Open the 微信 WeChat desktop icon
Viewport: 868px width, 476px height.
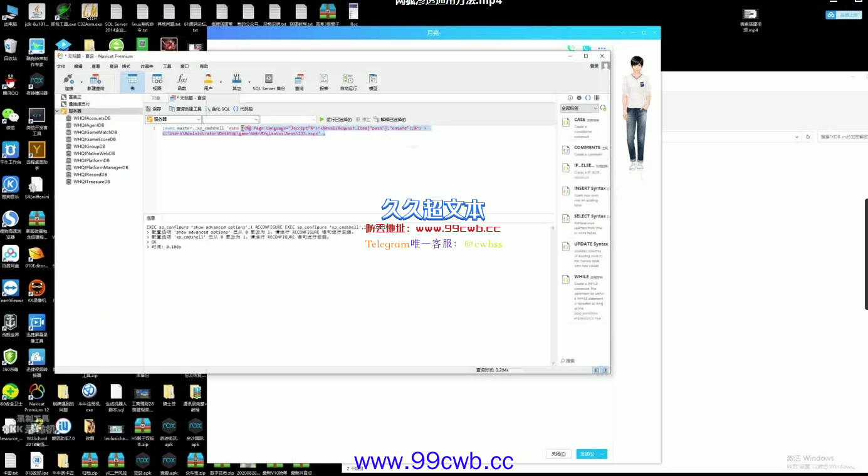[x=10, y=120]
